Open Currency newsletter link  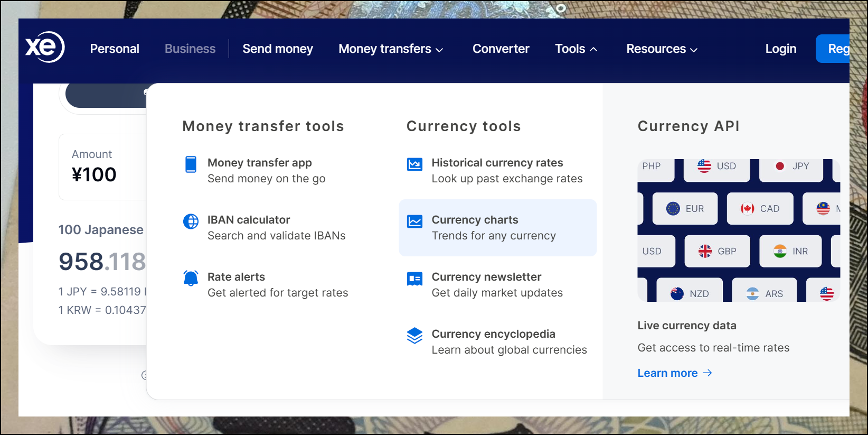[486, 277]
